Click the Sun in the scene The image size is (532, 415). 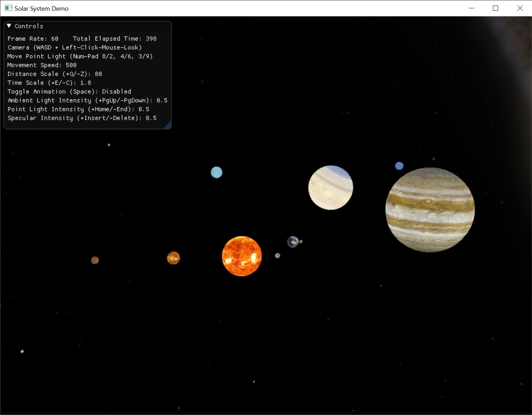(242, 256)
